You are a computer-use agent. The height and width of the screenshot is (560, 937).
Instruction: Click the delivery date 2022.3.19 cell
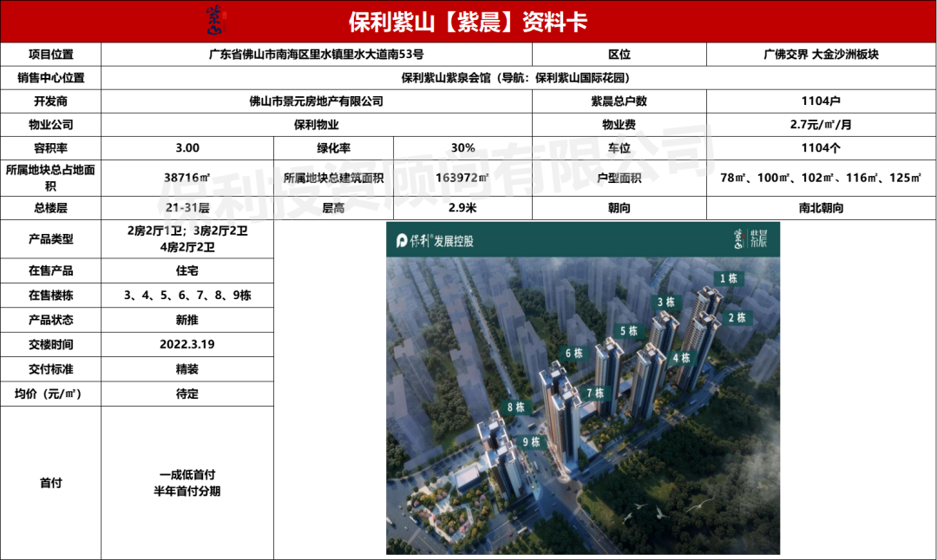point(187,344)
